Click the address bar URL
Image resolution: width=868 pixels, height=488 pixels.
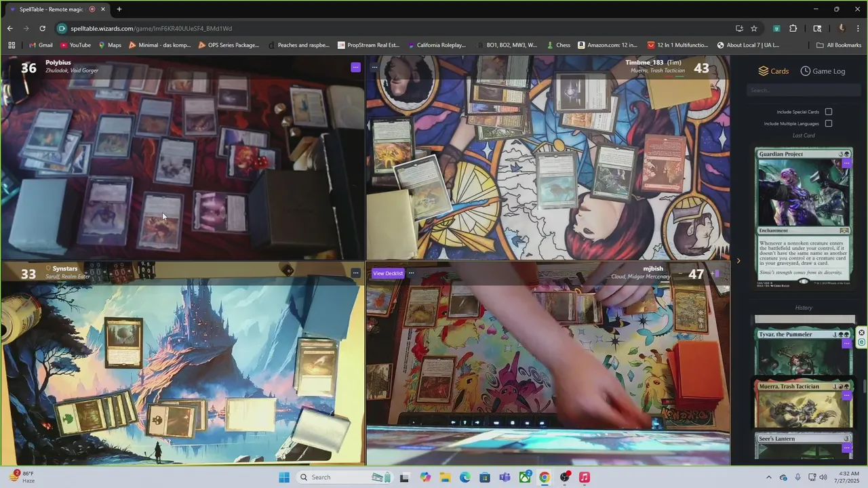point(151,28)
